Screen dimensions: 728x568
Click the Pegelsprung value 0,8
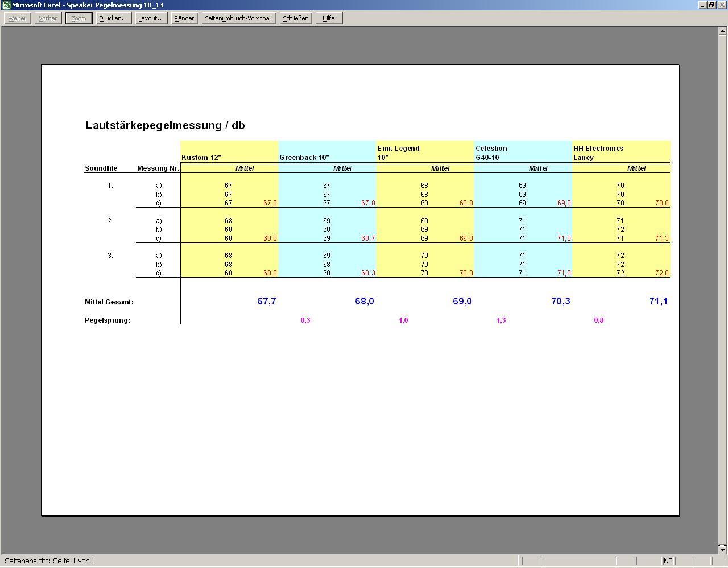(599, 320)
